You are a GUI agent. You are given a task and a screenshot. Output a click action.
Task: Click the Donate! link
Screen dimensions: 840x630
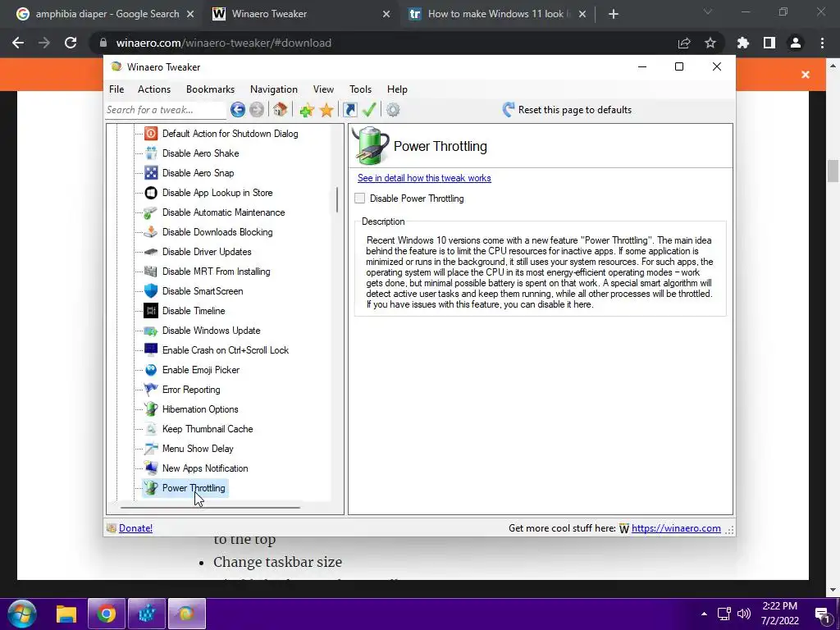click(135, 528)
